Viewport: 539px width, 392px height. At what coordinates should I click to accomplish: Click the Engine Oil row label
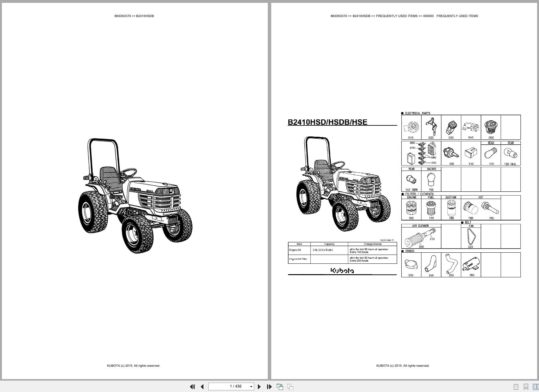pyautogui.click(x=295, y=250)
